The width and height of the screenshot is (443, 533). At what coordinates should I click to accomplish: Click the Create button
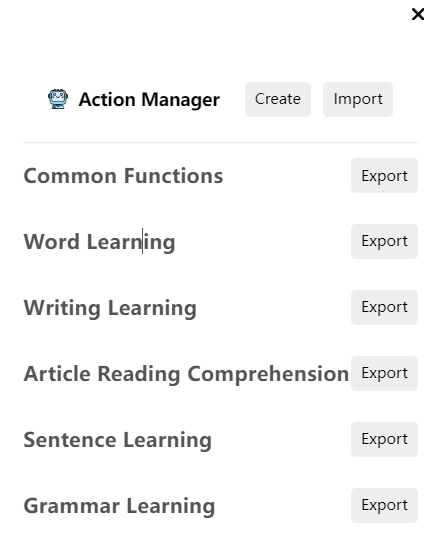click(278, 99)
